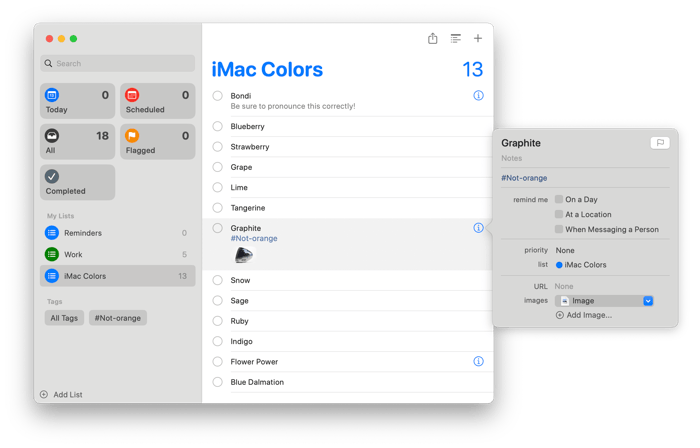Open the Today smart list tile
The width and height of the screenshot is (700, 448).
(x=77, y=101)
